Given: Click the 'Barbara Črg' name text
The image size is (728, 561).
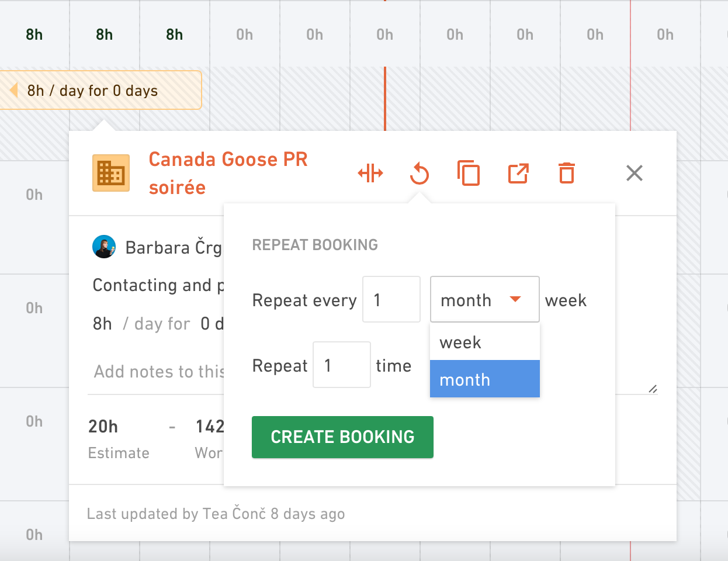Looking at the screenshot, I should [x=174, y=248].
